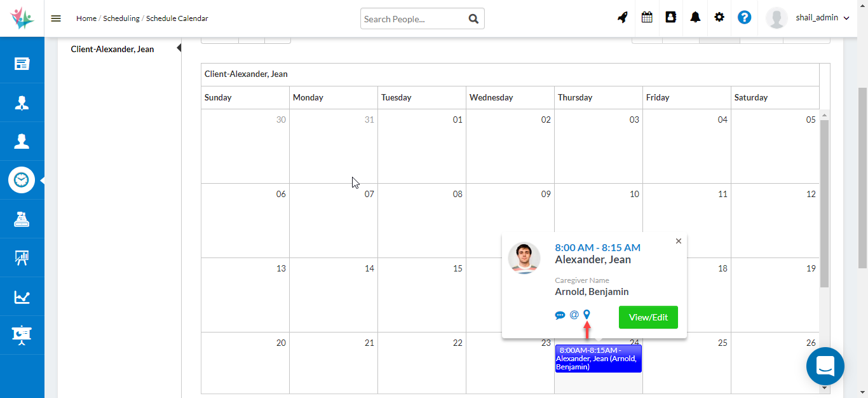Click the View/Edit button

click(648, 317)
